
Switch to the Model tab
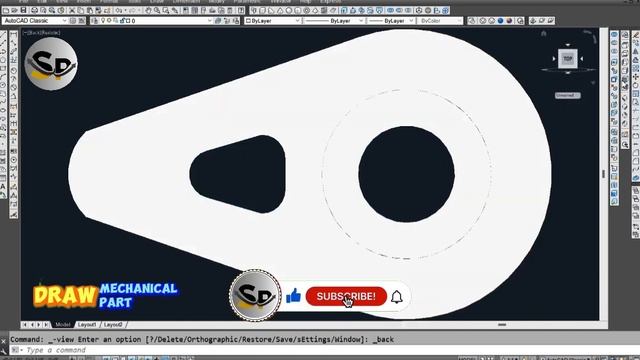pos(62,325)
